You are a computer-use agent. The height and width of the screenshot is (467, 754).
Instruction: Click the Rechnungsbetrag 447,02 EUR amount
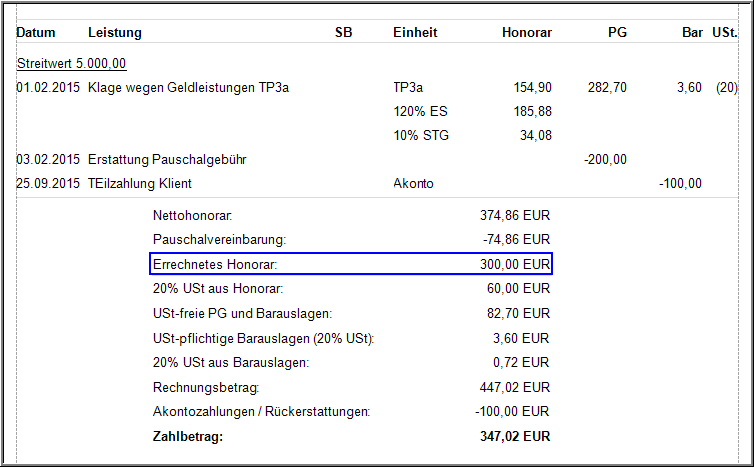point(515,387)
